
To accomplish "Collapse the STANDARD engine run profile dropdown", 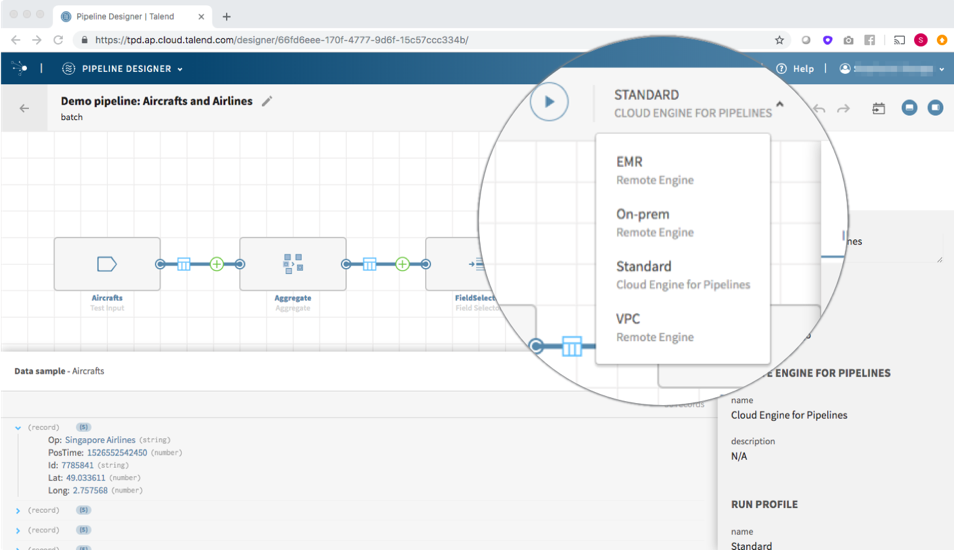I will coord(779,103).
